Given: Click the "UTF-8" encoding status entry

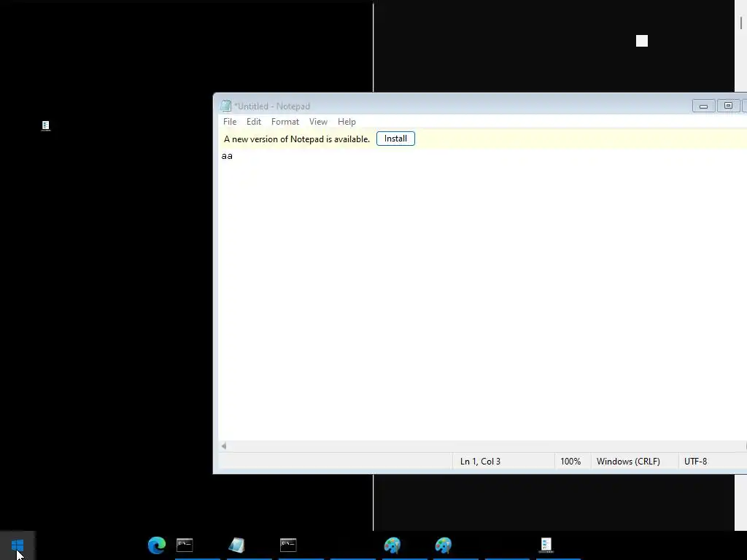Looking at the screenshot, I should click(695, 462).
